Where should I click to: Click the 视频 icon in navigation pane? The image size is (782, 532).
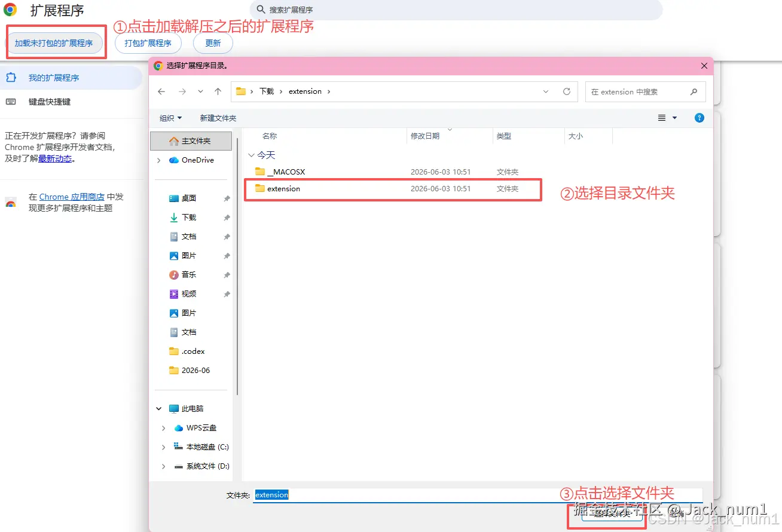coord(174,294)
